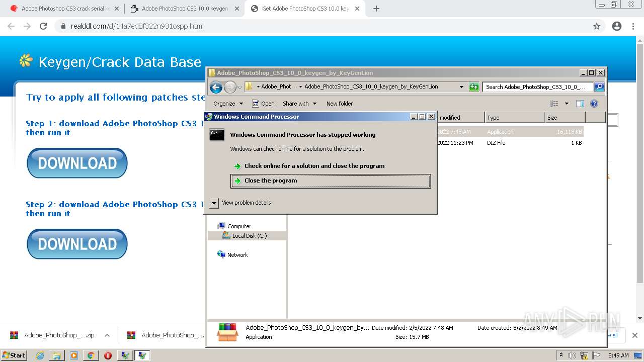Click taskbar clock 8:49 AM
This screenshot has height=362, width=644.
(x=618, y=355)
